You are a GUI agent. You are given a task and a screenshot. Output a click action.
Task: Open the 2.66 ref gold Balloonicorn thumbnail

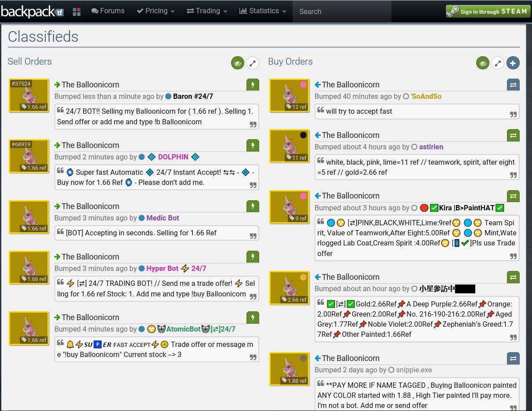click(289, 288)
